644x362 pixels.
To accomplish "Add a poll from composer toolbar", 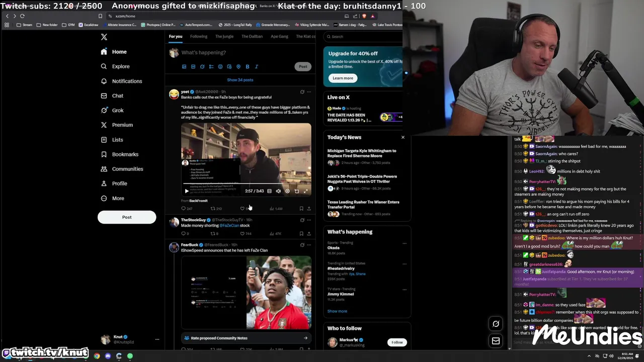I will coord(211,66).
